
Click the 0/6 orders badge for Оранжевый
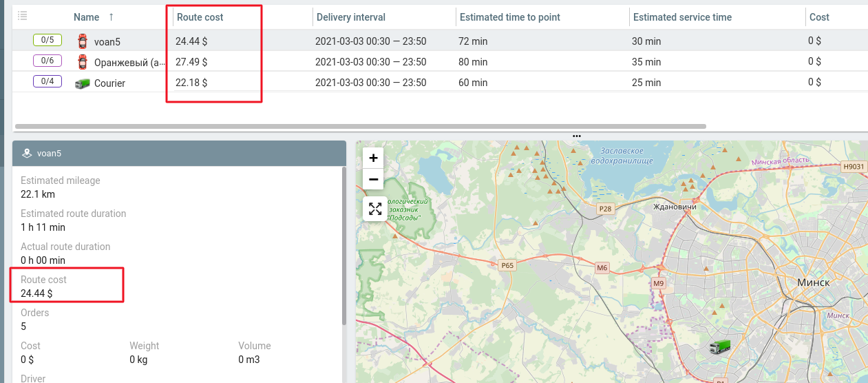coord(47,61)
